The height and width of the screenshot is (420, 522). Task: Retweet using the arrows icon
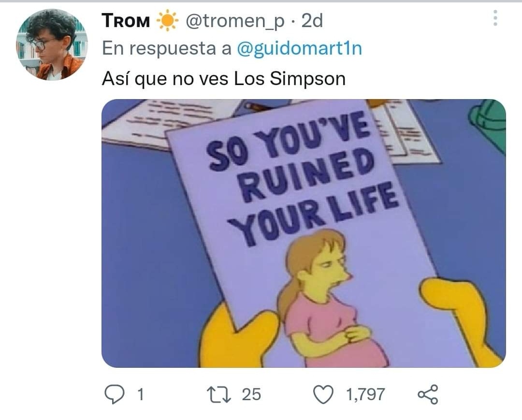pyautogui.click(x=218, y=394)
